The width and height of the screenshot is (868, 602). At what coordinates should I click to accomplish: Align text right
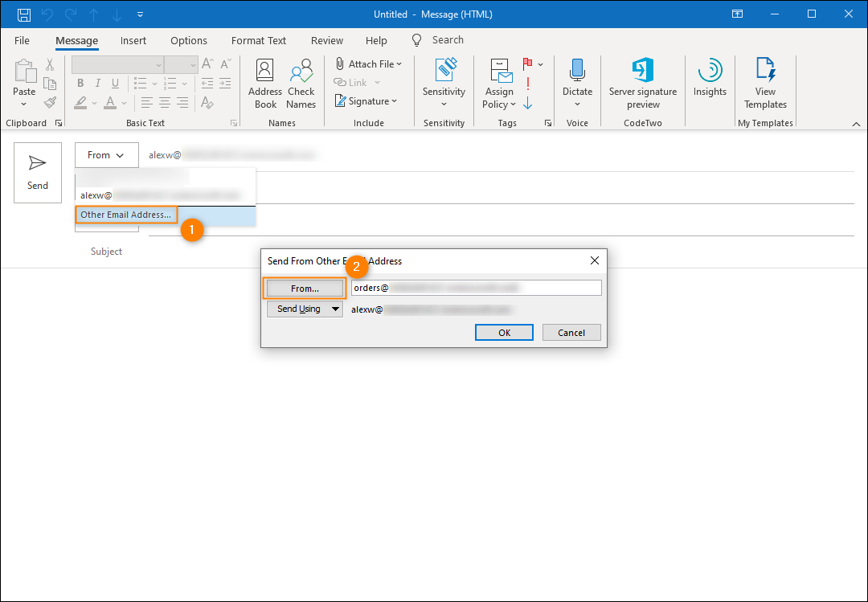coord(182,102)
